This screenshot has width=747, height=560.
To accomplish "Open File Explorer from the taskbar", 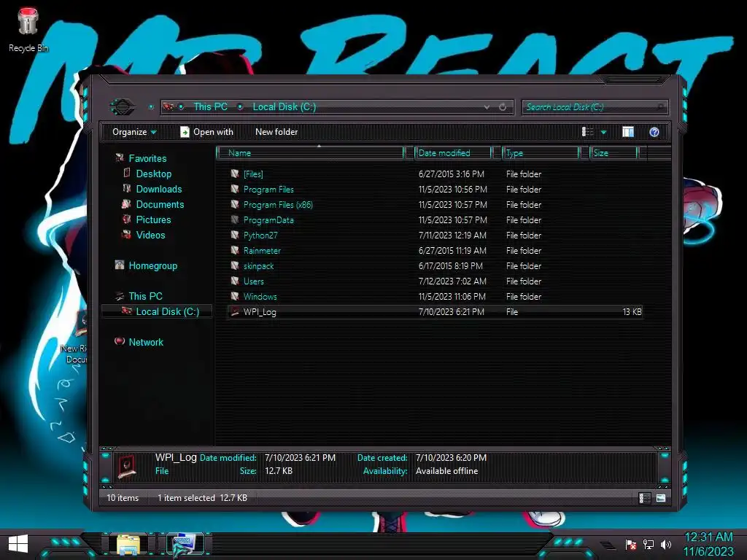I will pyautogui.click(x=128, y=545).
